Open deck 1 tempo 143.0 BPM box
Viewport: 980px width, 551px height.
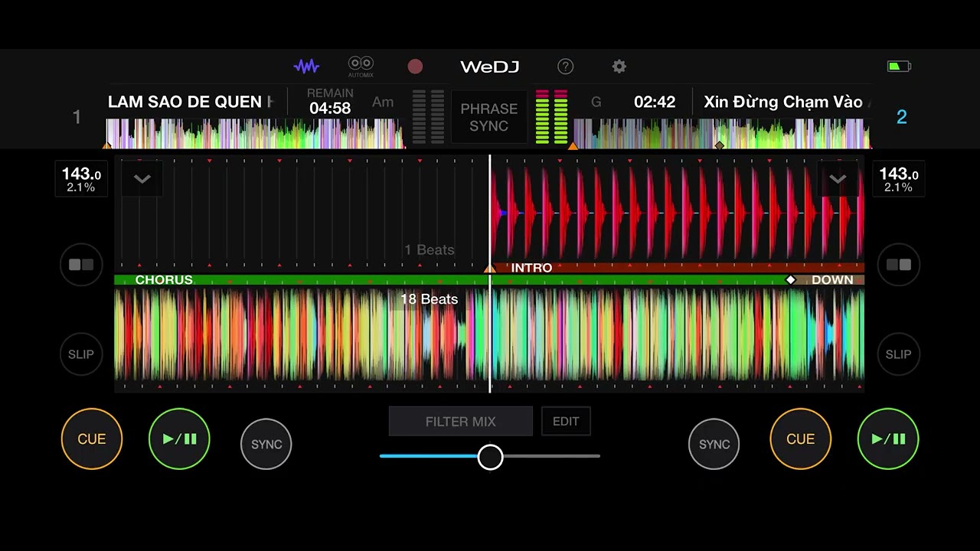pyautogui.click(x=81, y=179)
